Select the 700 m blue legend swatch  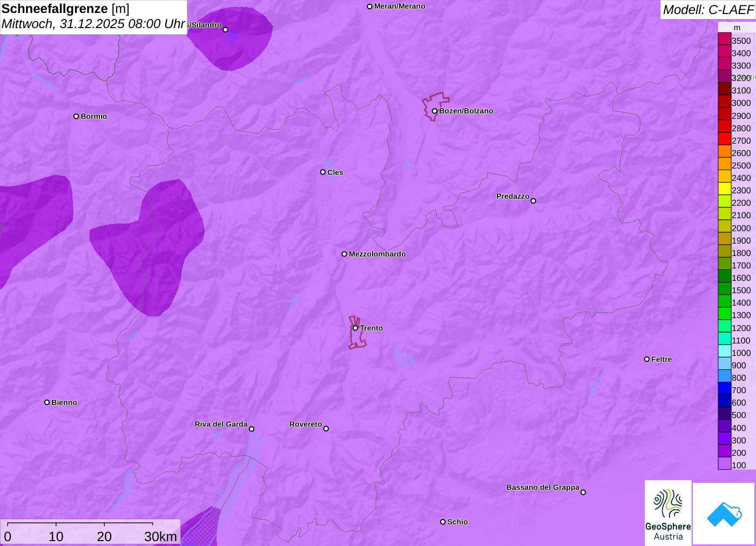tap(725, 388)
